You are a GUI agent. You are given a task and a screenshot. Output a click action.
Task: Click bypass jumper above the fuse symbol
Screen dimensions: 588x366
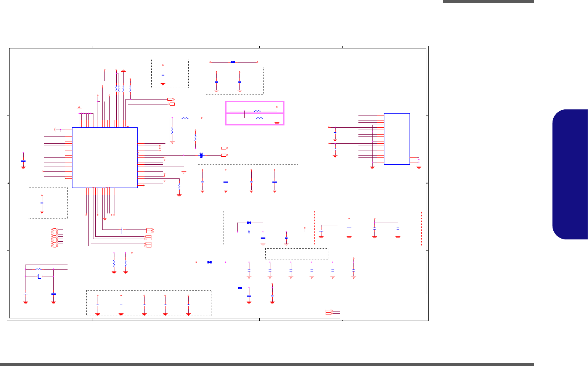pos(249,223)
